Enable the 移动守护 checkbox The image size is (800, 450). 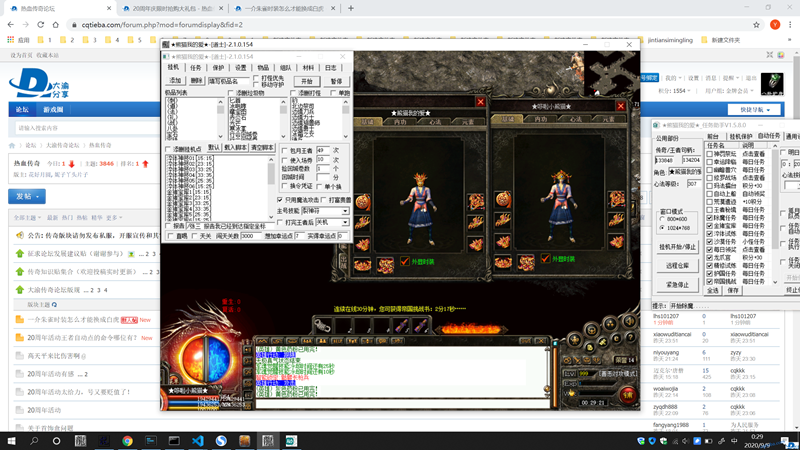(256, 85)
